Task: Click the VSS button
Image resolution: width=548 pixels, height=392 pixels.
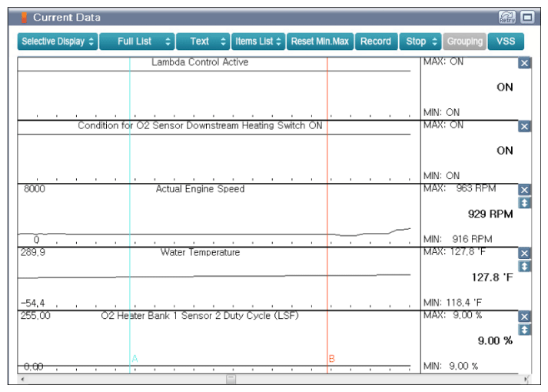Action: click(506, 42)
